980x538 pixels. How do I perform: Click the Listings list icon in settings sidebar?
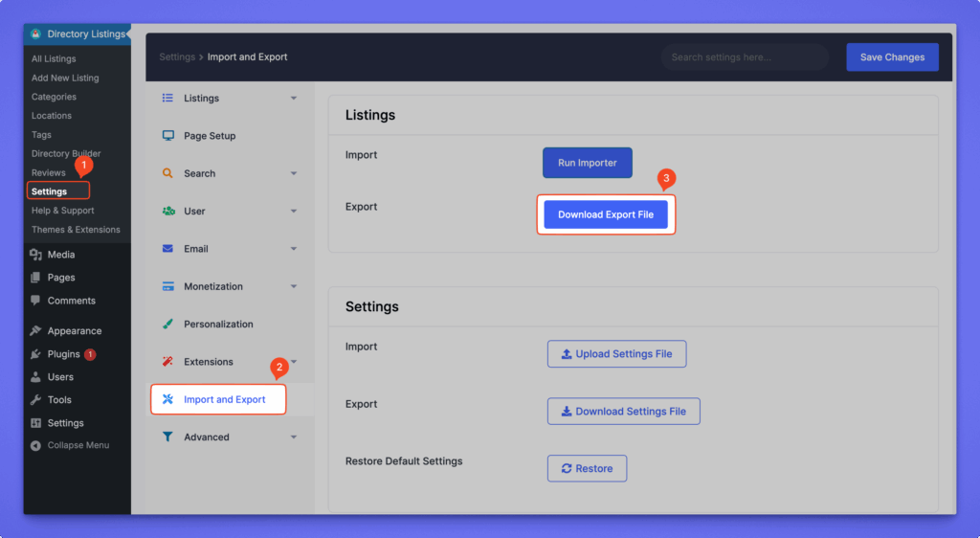[x=167, y=98]
